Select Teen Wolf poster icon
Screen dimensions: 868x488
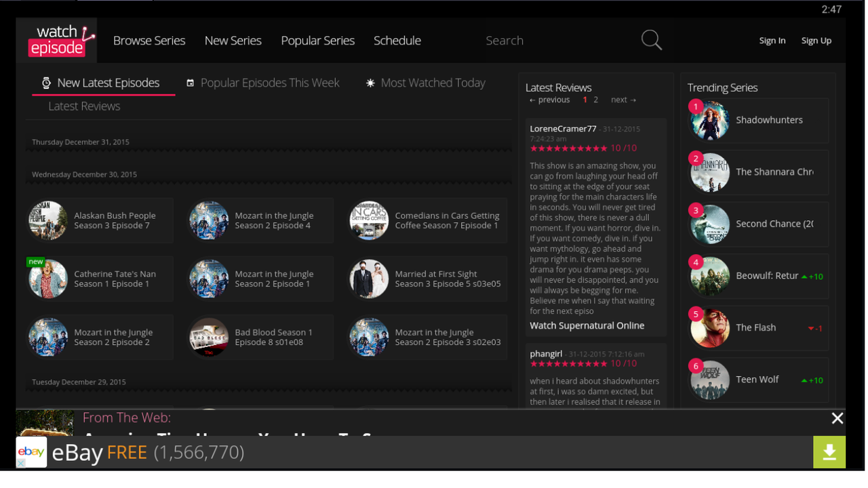(709, 380)
